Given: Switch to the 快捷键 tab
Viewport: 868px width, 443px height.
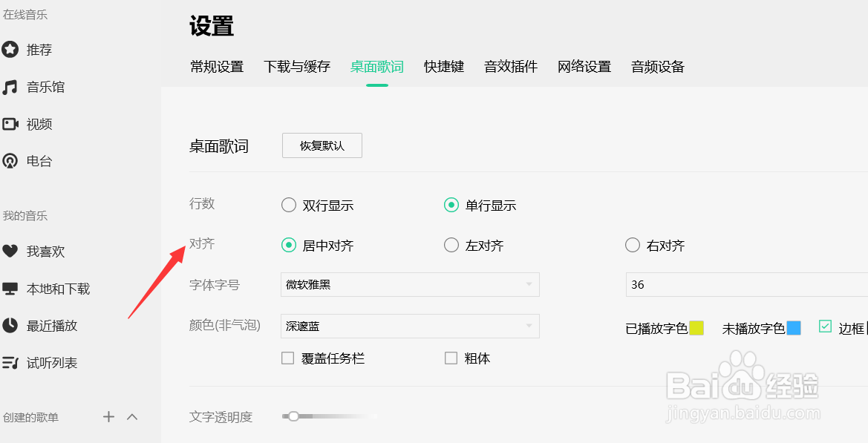Looking at the screenshot, I should point(444,66).
